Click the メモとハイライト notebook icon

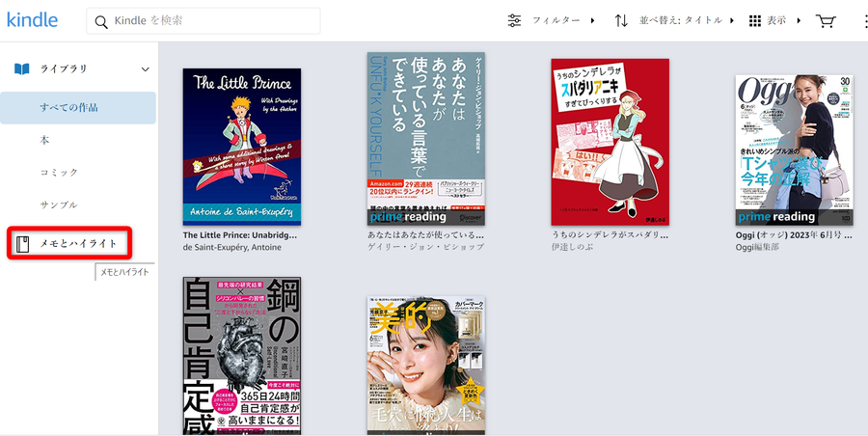22,244
